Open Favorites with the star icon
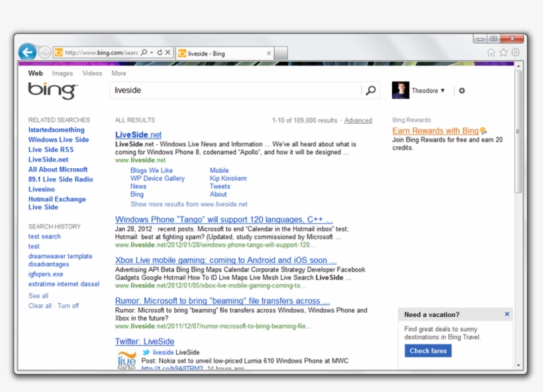This screenshot has height=392, width=543. [x=502, y=52]
